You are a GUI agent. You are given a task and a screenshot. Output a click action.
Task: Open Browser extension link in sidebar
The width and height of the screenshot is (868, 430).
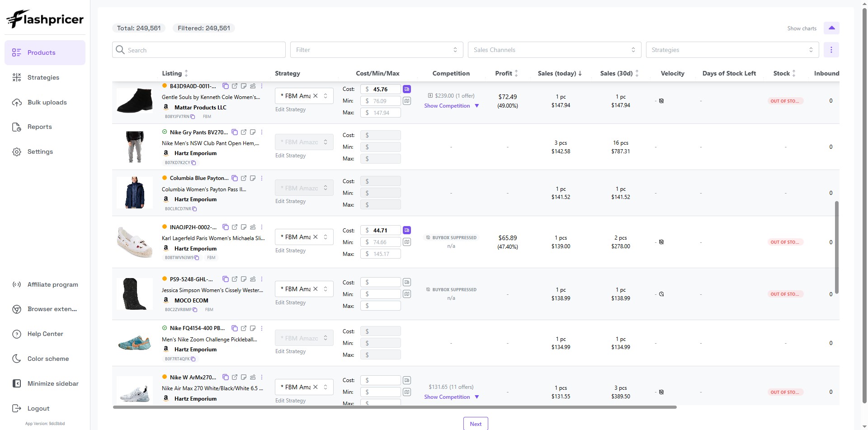(45, 309)
